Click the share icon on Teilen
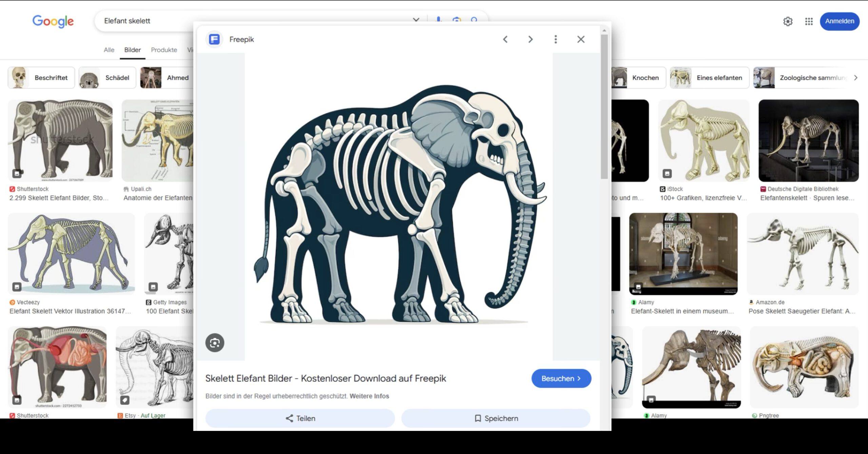Image resolution: width=868 pixels, height=454 pixels. (289, 418)
